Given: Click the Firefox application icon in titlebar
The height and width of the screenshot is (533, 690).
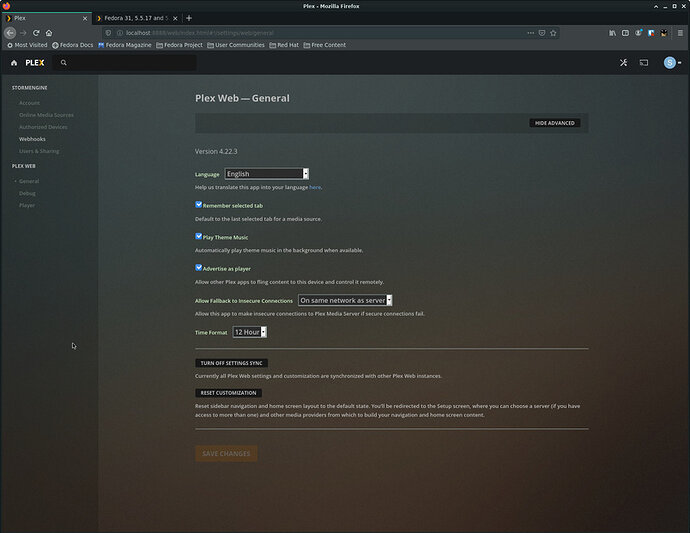Looking at the screenshot, I should pos(6,6).
